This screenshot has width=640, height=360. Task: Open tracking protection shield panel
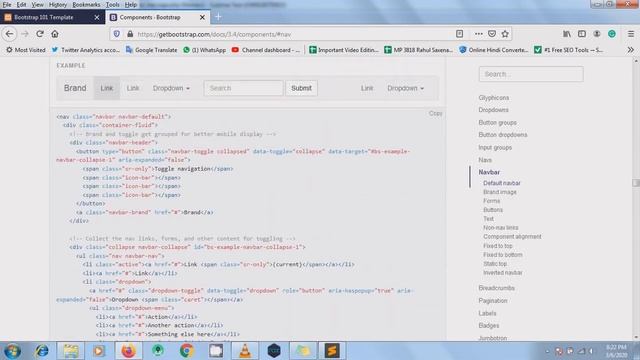(x=117, y=34)
